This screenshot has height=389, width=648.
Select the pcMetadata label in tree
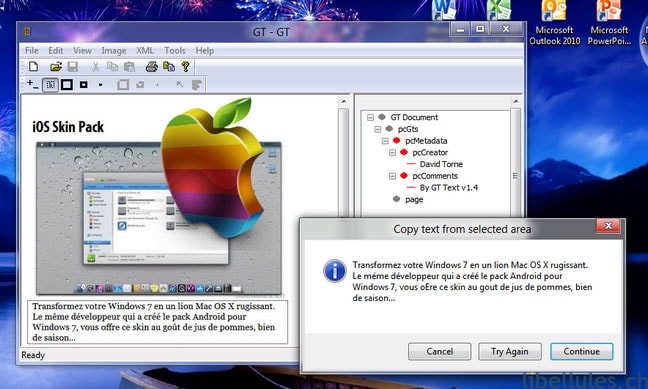coord(426,141)
